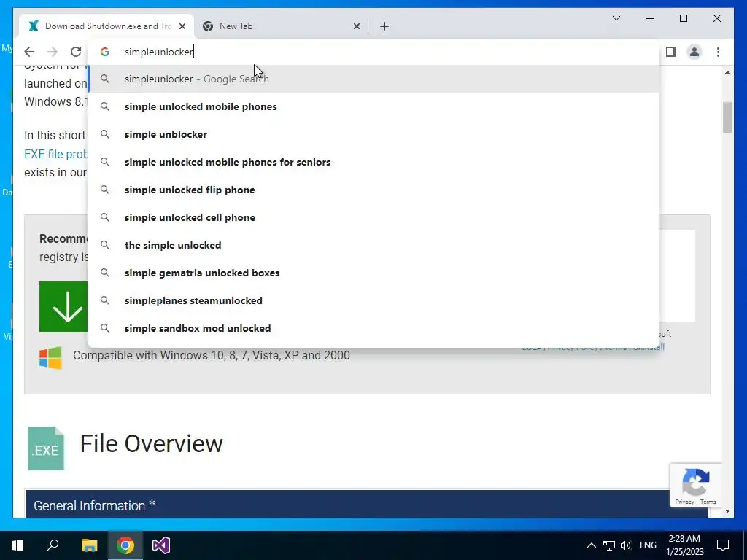Click the Chrome taskbar icon

(125, 545)
